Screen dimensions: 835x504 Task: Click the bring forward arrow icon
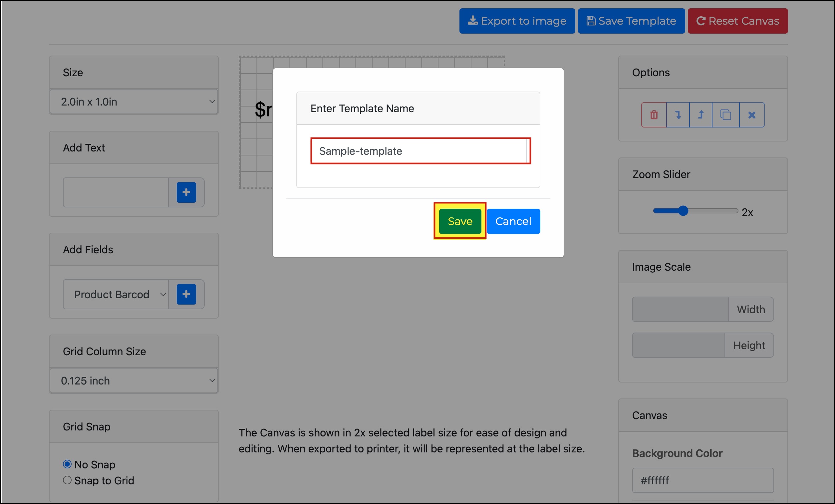point(700,115)
